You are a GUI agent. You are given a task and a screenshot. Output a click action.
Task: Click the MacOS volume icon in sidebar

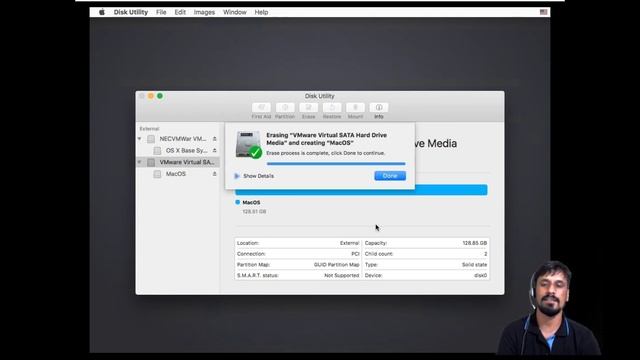tap(157, 174)
